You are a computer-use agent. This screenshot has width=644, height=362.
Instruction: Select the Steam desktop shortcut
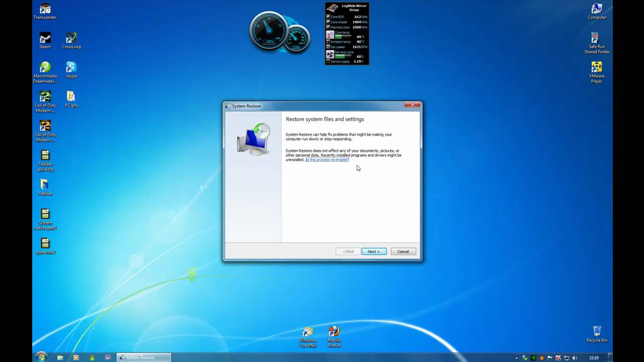[45, 41]
